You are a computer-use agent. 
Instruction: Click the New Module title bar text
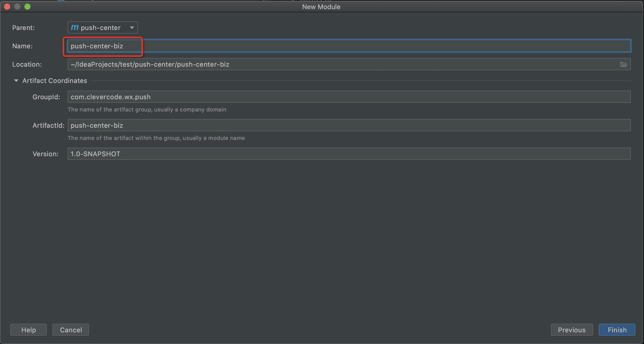(321, 7)
